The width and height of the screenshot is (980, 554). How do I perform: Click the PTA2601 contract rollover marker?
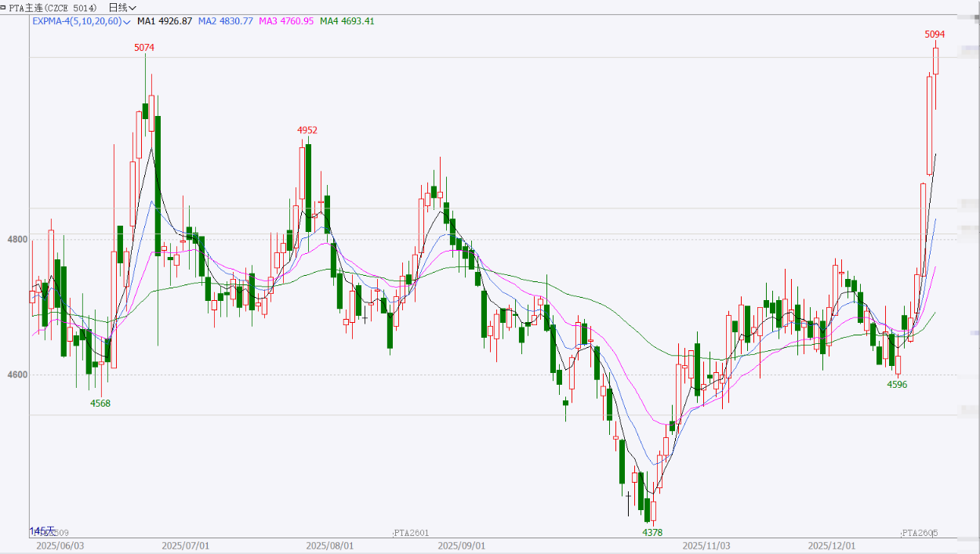coord(411,533)
